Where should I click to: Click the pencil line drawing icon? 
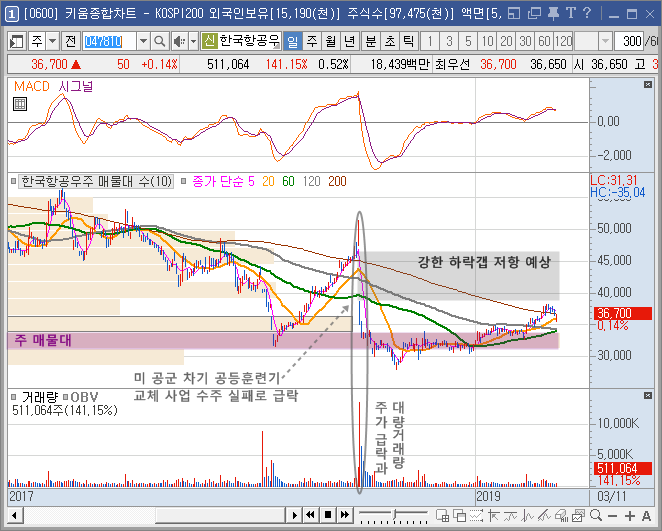tap(544, 515)
